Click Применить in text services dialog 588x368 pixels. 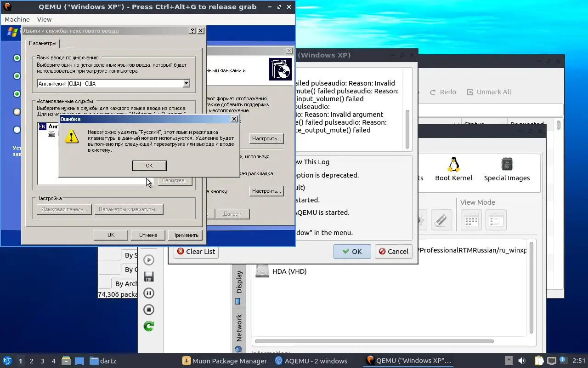coord(185,235)
